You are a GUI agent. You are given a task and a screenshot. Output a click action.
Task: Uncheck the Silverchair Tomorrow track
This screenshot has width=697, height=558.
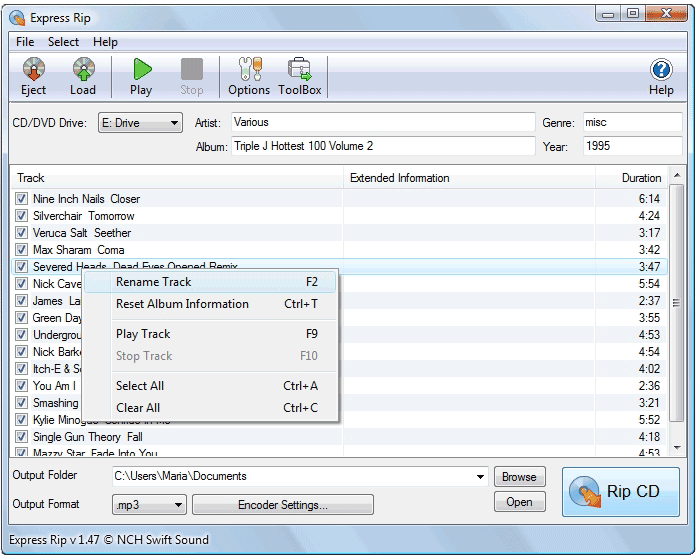(21, 216)
